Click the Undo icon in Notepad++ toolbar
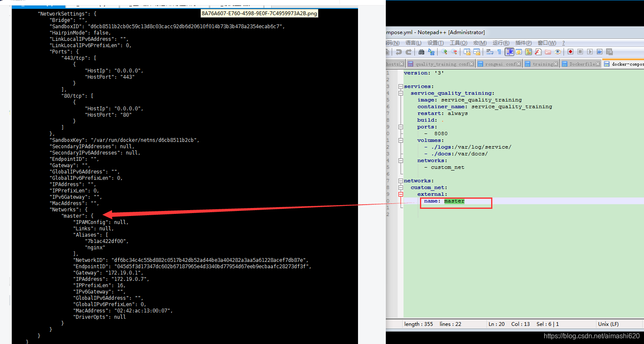 pos(398,52)
